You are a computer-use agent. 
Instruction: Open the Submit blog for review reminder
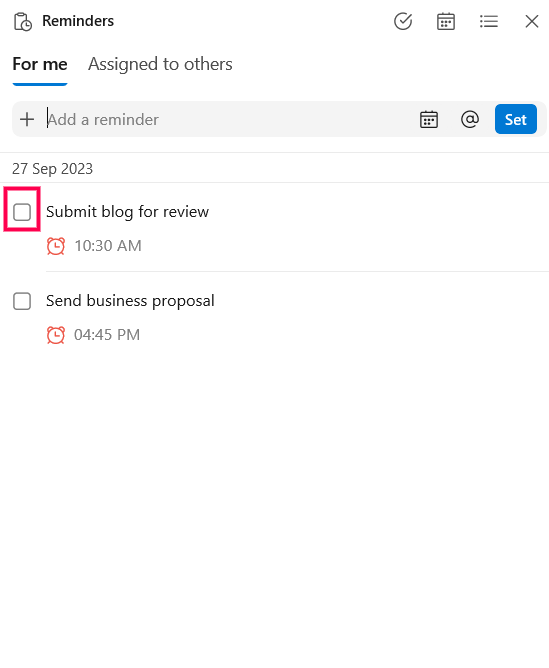tap(127, 212)
